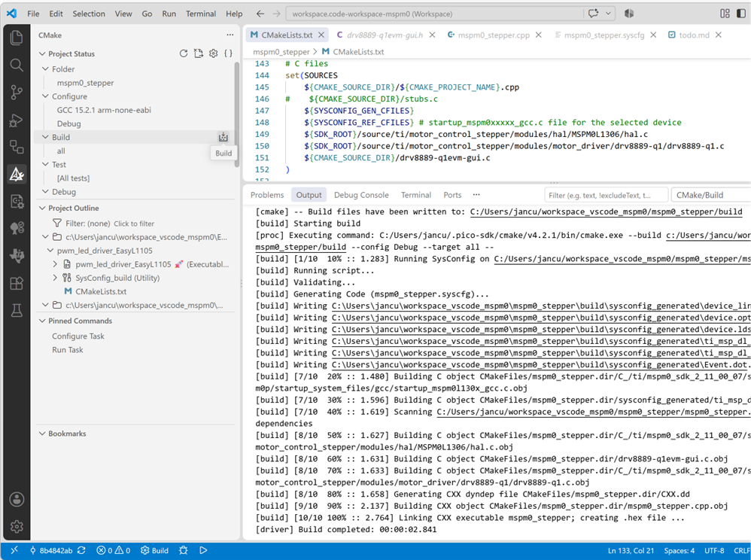Close the todo.md tab
Image resolution: width=751 pixels, height=560 pixels.
pyautogui.click(x=719, y=35)
